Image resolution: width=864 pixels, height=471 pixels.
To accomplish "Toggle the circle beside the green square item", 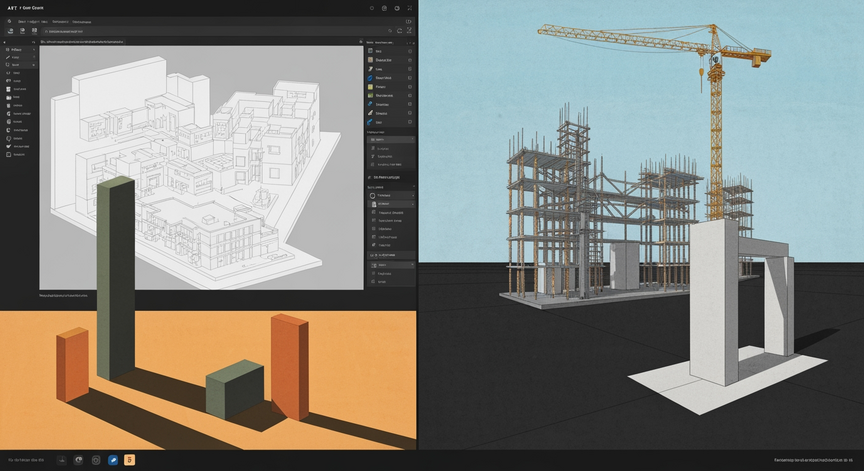I will (x=410, y=95).
